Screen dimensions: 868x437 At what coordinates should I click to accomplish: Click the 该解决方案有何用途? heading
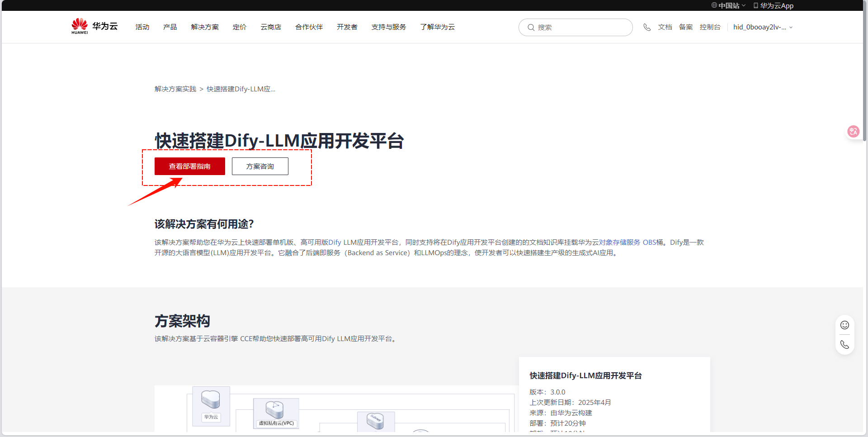204,224
